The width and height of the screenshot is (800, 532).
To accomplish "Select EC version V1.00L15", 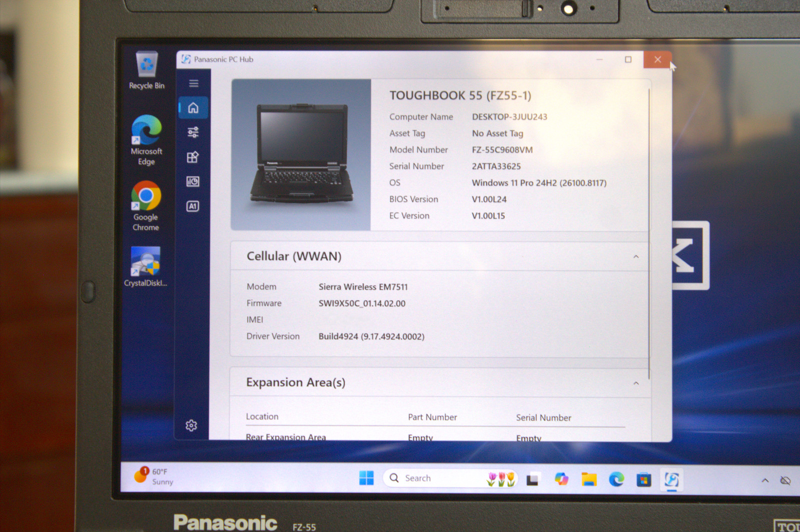I will (488, 216).
